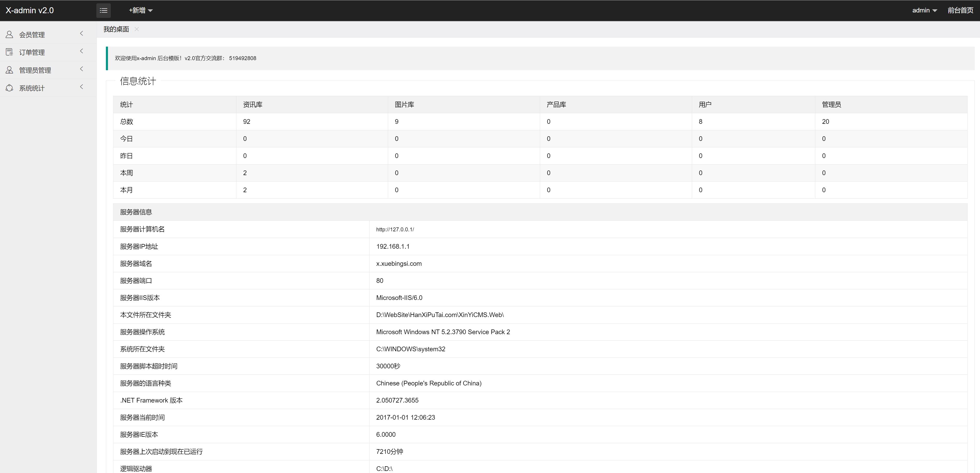The image size is (980, 473).
Task: Close the 我的桌面 tab with the X
Action: point(136,29)
